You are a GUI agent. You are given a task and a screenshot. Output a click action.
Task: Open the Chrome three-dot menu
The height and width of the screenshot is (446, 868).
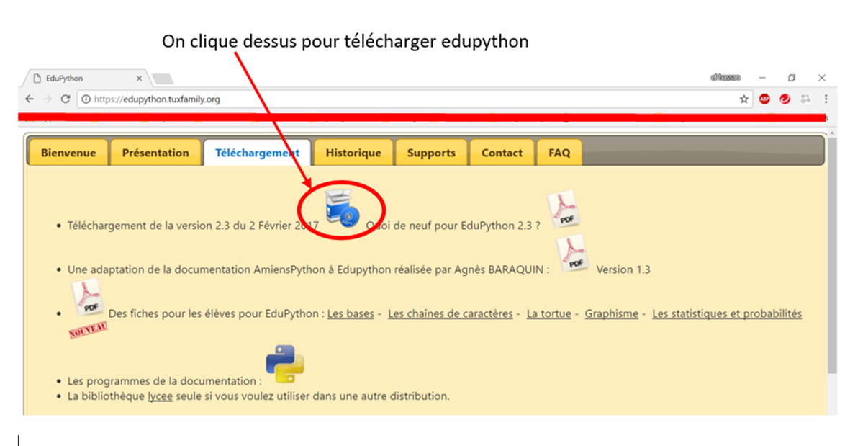click(x=826, y=99)
